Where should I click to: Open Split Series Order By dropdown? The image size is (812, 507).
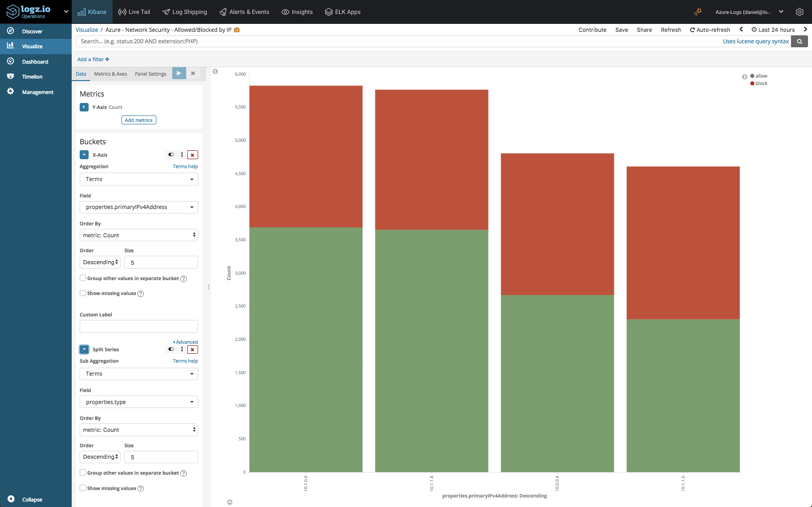coord(139,430)
